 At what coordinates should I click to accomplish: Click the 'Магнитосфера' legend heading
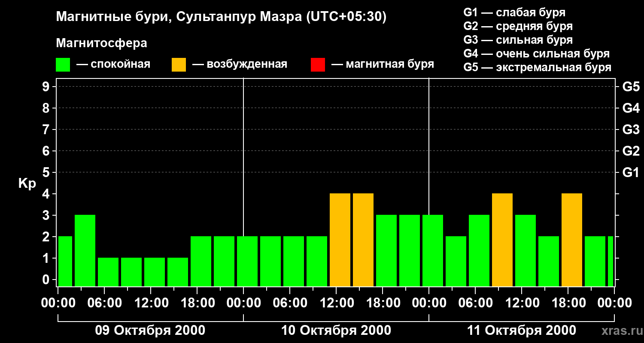pyautogui.click(x=101, y=43)
